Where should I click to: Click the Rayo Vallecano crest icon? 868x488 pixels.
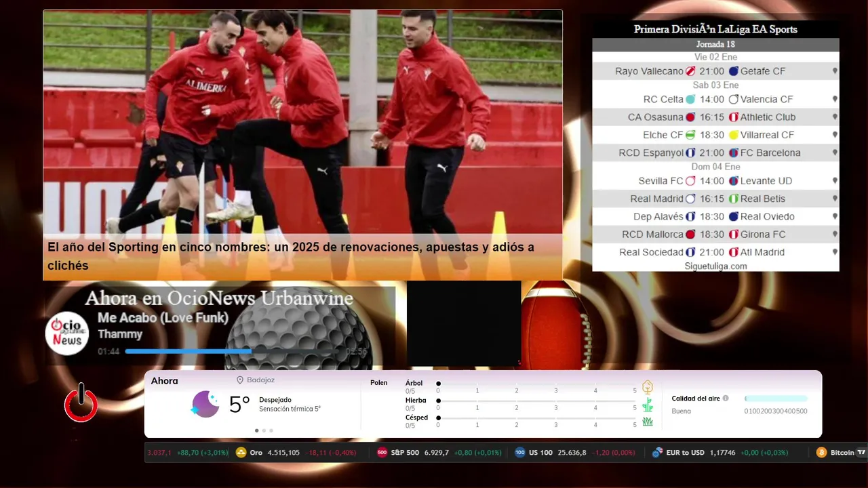click(690, 71)
